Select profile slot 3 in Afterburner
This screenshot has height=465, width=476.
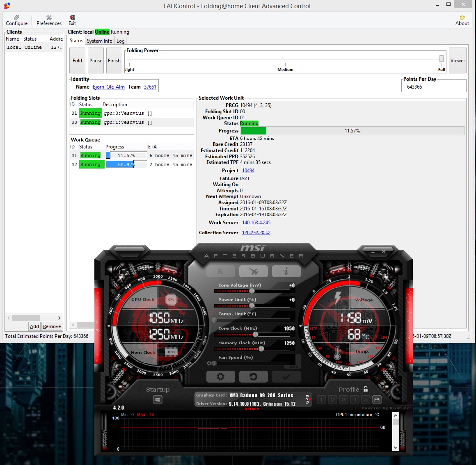click(x=343, y=400)
